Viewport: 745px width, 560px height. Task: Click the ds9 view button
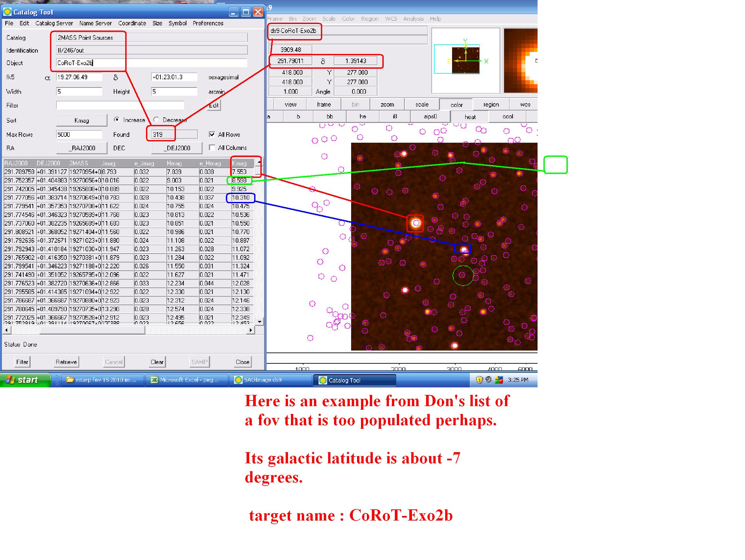(290, 105)
